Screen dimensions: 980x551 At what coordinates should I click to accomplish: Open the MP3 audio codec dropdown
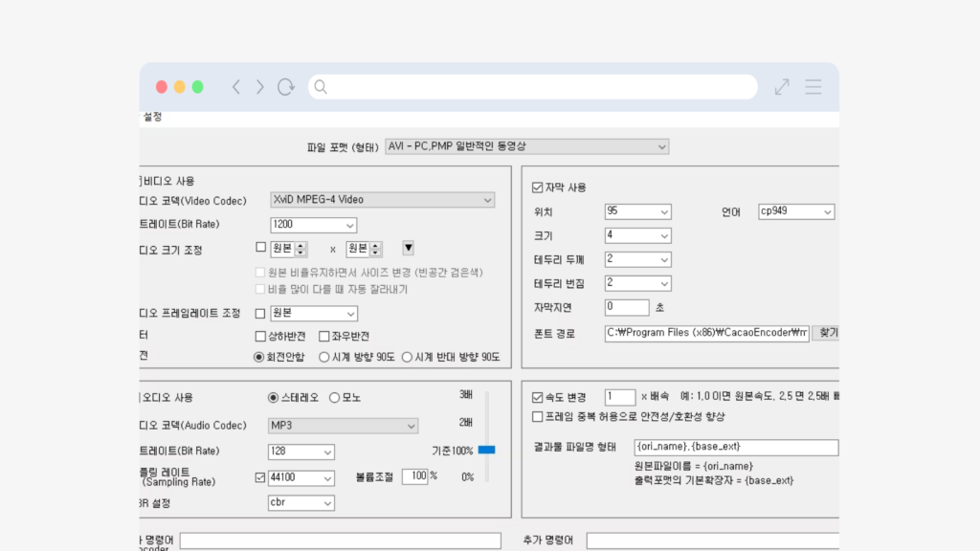pyautogui.click(x=345, y=426)
